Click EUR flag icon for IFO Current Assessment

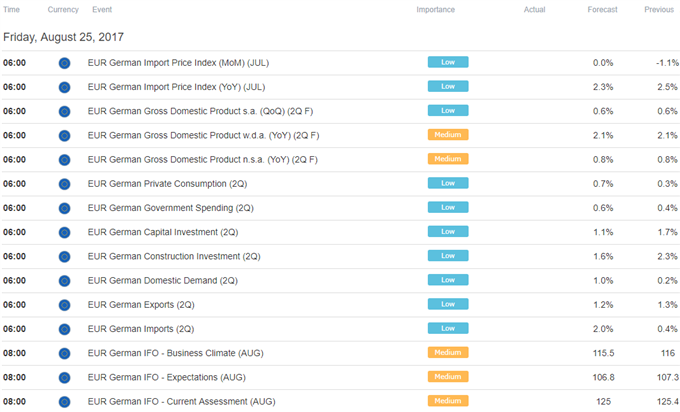click(x=64, y=402)
